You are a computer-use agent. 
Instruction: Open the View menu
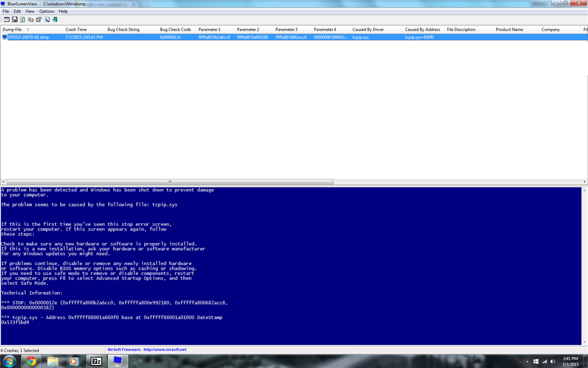coord(29,10)
